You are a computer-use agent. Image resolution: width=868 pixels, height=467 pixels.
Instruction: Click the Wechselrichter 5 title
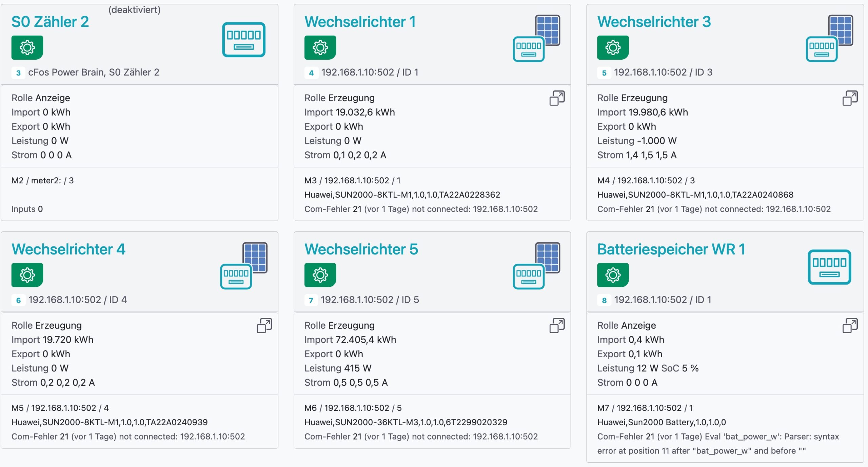(361, 249)
